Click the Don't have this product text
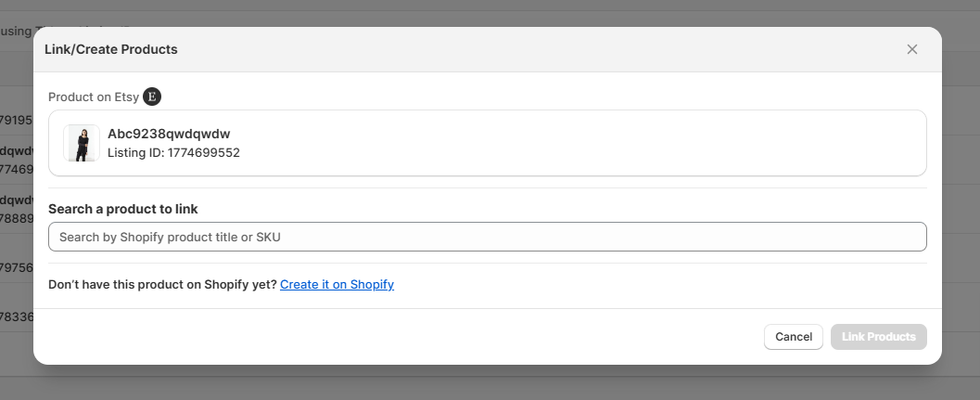 coord(162,284)
